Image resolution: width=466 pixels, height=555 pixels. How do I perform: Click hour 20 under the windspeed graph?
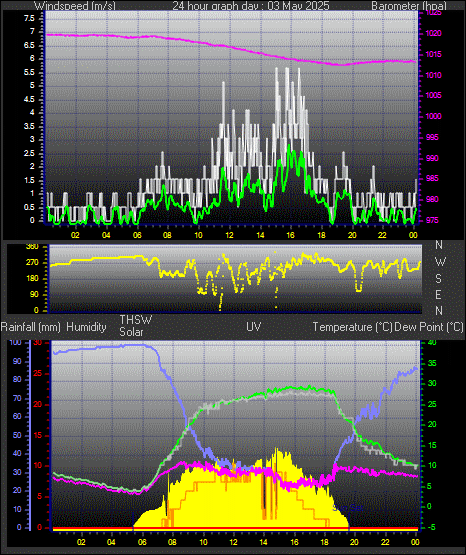pos(352,235)
